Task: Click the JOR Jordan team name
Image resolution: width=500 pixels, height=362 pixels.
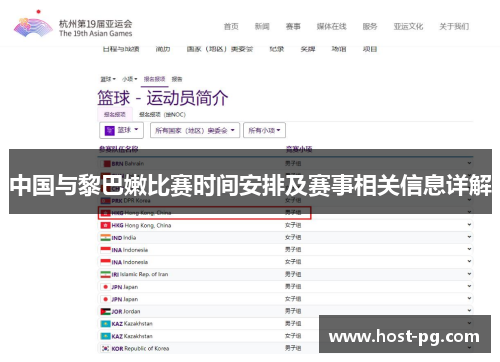Action: [x=126, y=311]
